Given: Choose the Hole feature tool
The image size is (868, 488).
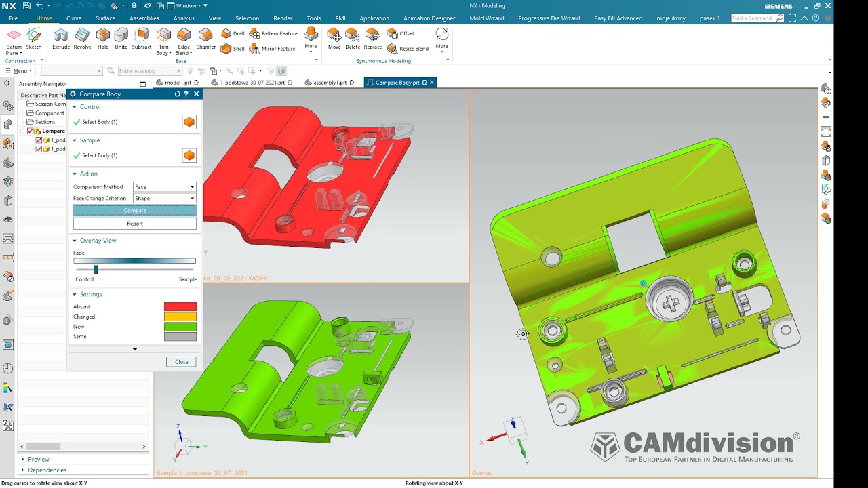Looking at the screenshot, I should coord(103,39).
